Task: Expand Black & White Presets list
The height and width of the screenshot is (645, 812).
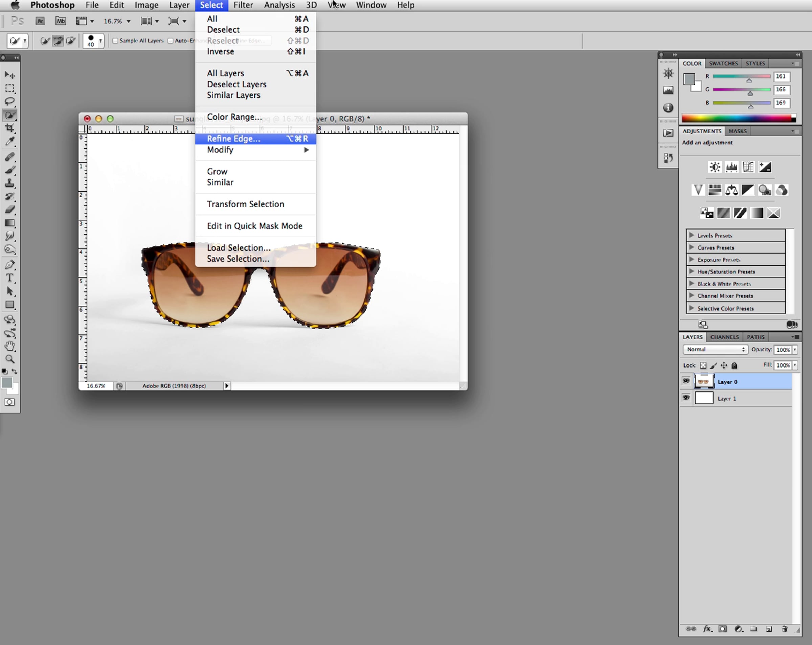Action: 692,283
